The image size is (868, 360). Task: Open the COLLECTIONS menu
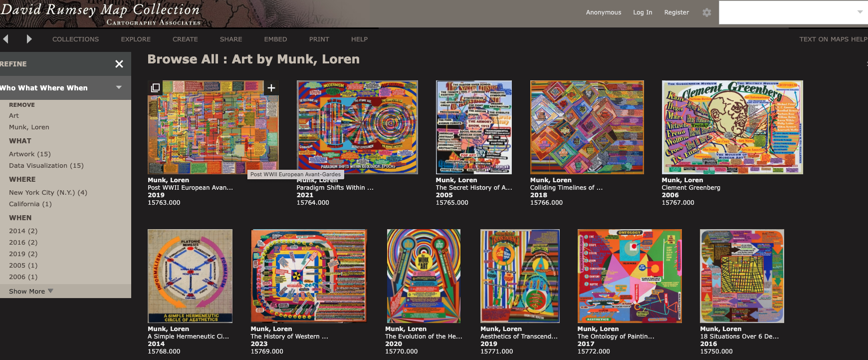tap(75, 39)
